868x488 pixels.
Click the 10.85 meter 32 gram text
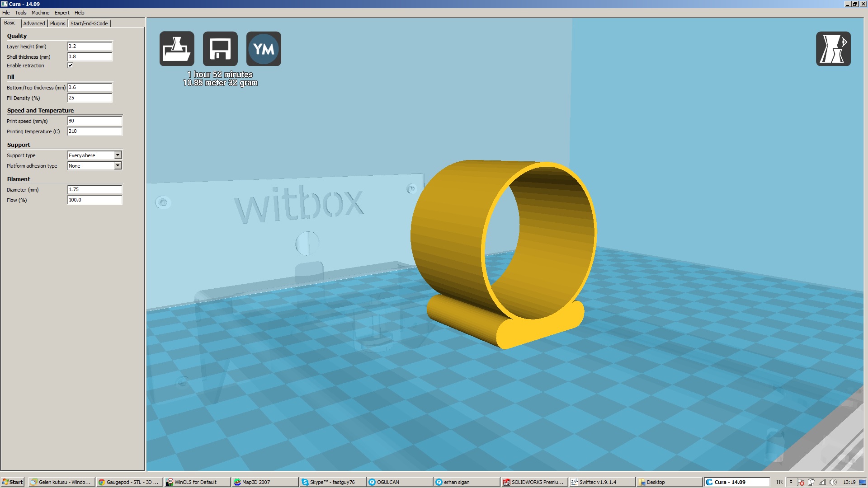pos(220,83)
